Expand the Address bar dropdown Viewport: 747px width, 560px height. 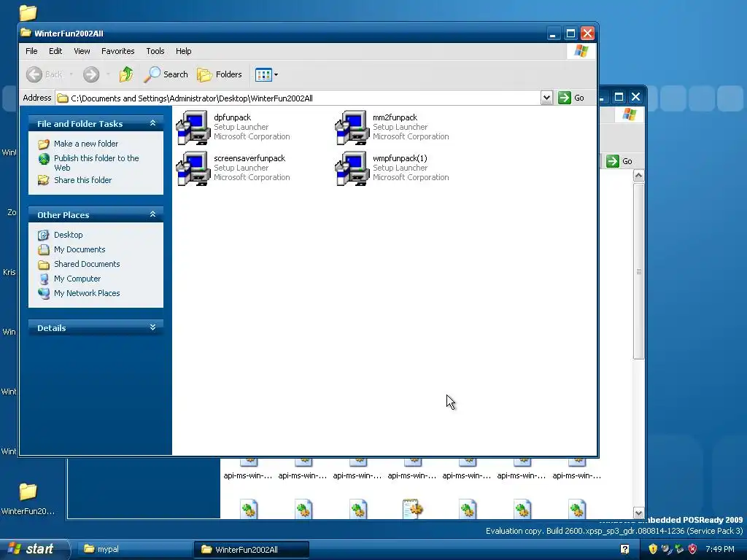point(546,98)
